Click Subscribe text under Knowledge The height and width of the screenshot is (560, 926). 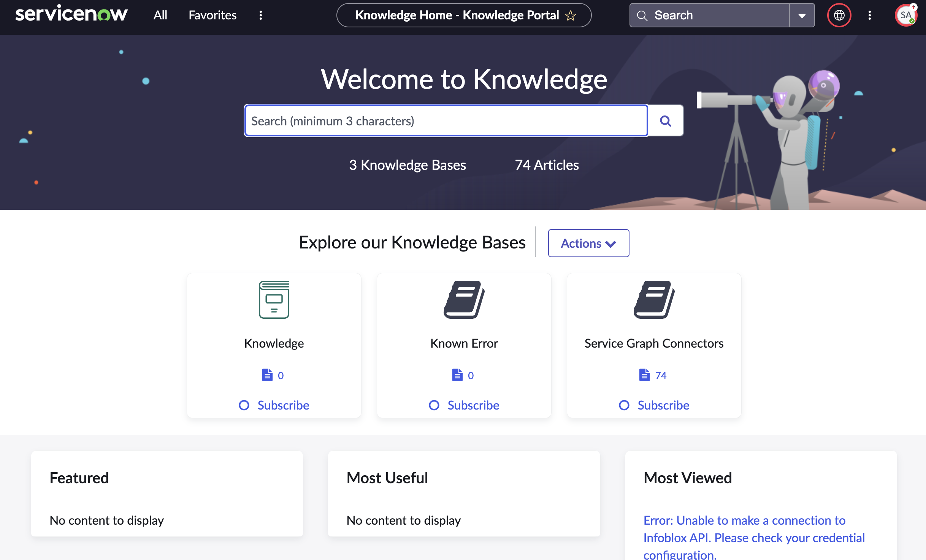coord(283,405)
